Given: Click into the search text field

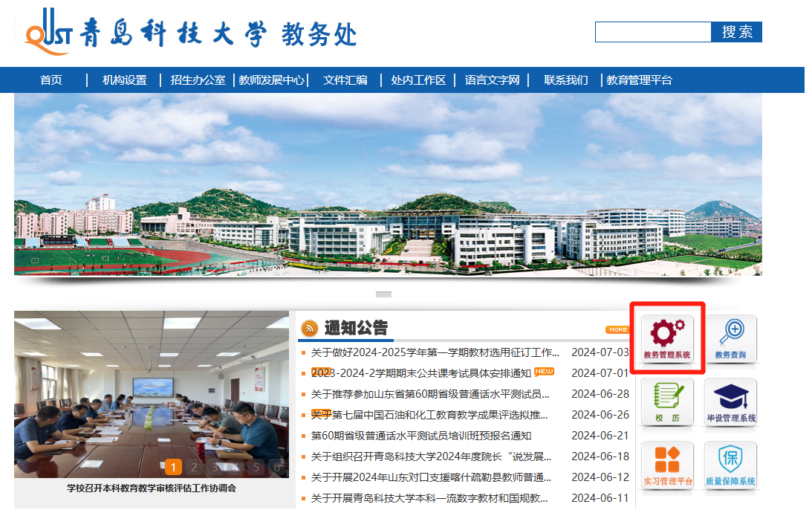Looking at the screenshot, I should tap(652, 32).
